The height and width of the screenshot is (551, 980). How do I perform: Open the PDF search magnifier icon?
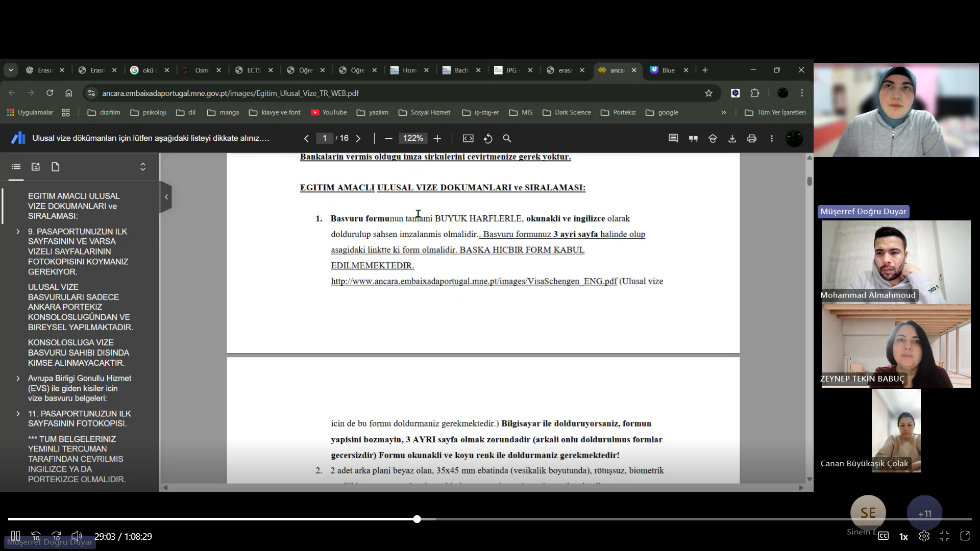[x=507, y=138]
